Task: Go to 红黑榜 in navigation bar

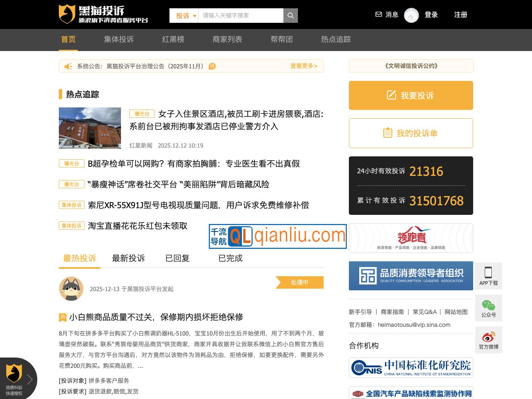Action: pyautogui.click(x=173, y=39)
